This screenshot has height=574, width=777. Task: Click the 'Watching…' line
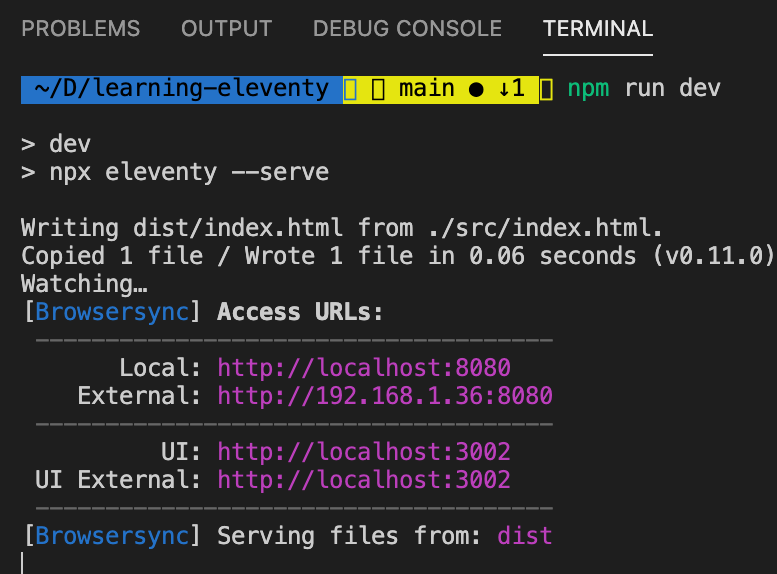(x=84, y=284)
